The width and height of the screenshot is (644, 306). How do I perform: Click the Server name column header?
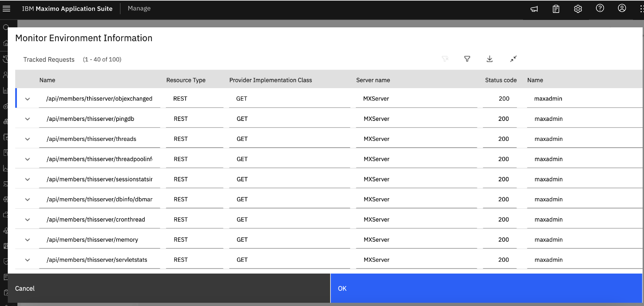(373, 80)
